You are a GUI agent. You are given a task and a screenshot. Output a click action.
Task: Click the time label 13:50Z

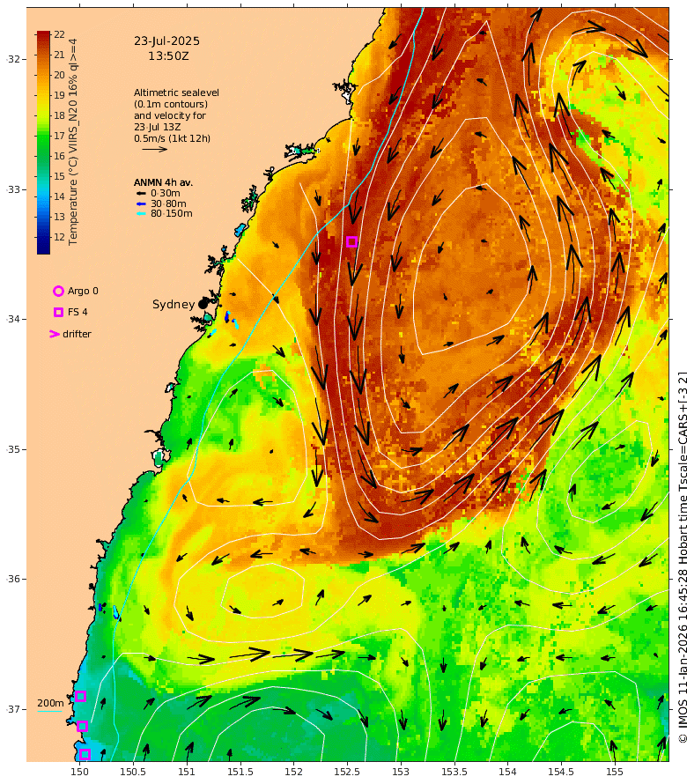tap(168, 56)
